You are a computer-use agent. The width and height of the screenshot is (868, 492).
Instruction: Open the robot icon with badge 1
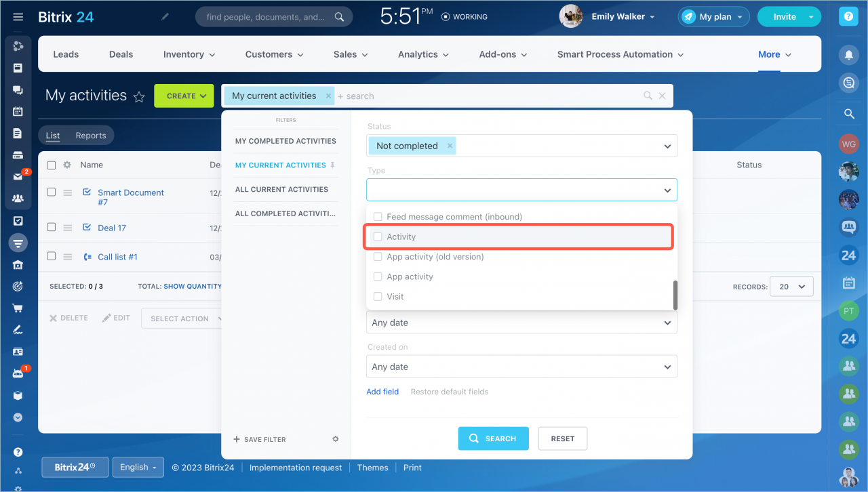(x=18, y=373)
